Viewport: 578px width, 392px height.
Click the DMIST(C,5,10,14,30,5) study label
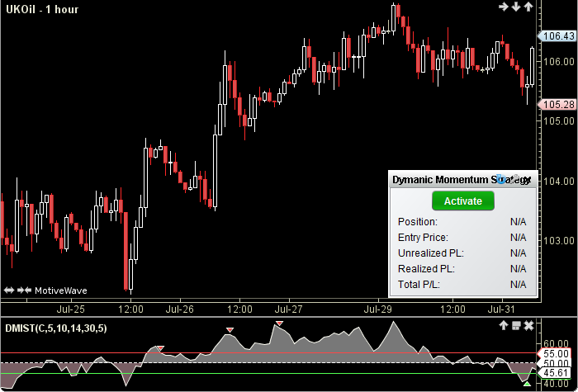[56, 328]
